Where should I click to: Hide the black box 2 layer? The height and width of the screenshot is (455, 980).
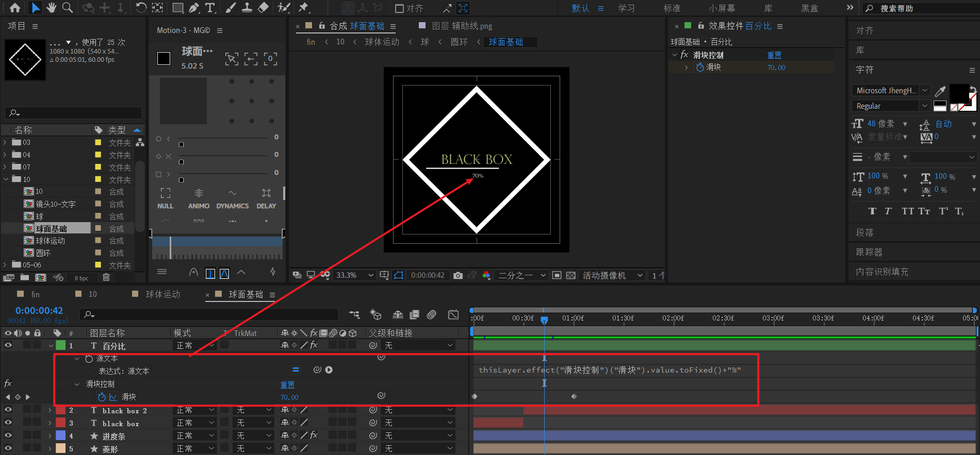point(8,410)
